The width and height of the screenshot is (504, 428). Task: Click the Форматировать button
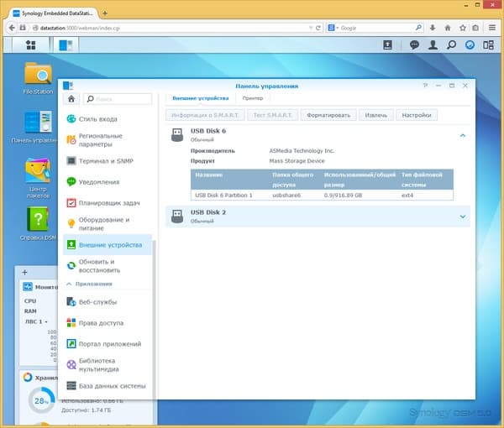pyautogui.click(x=328, y=115)
